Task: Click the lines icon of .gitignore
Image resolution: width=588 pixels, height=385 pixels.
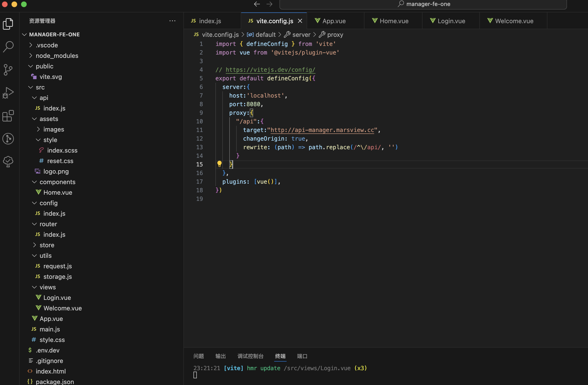Action: click(31, 361)
